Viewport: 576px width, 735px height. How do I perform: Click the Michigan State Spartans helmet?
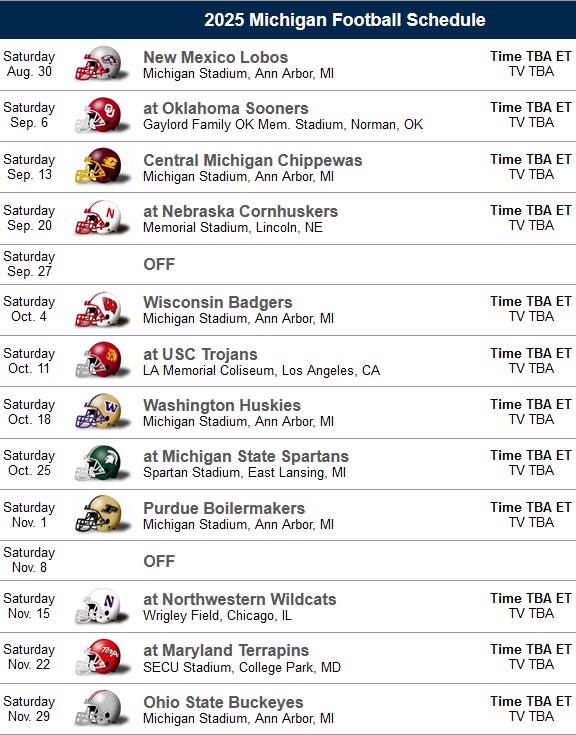point(102,463)
